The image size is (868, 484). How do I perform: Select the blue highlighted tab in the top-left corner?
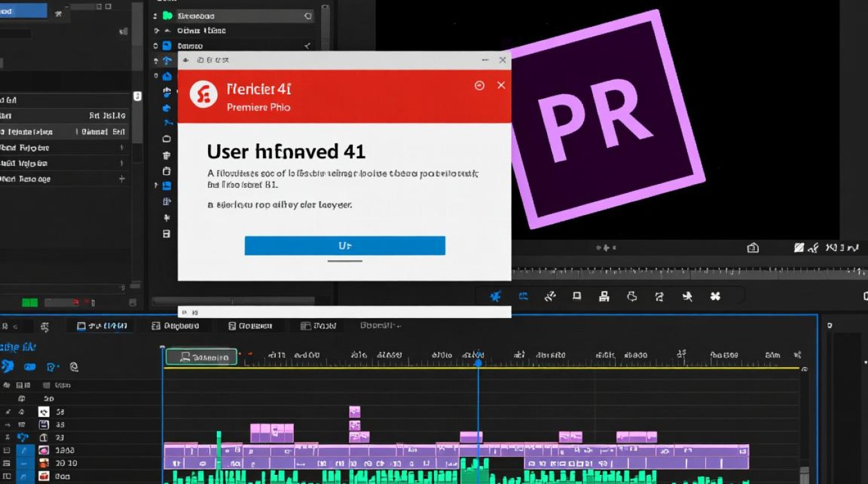click(x=23, y=11)
